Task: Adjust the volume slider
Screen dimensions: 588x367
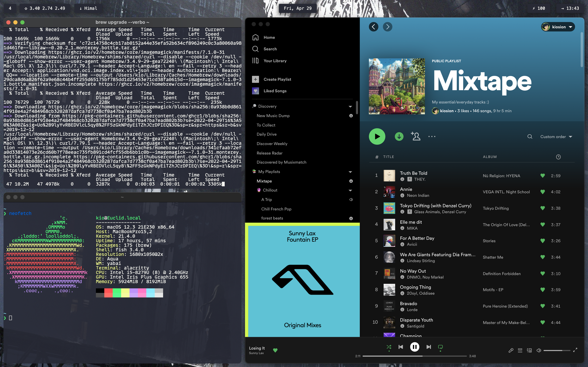Action: (x=556, y=350)
